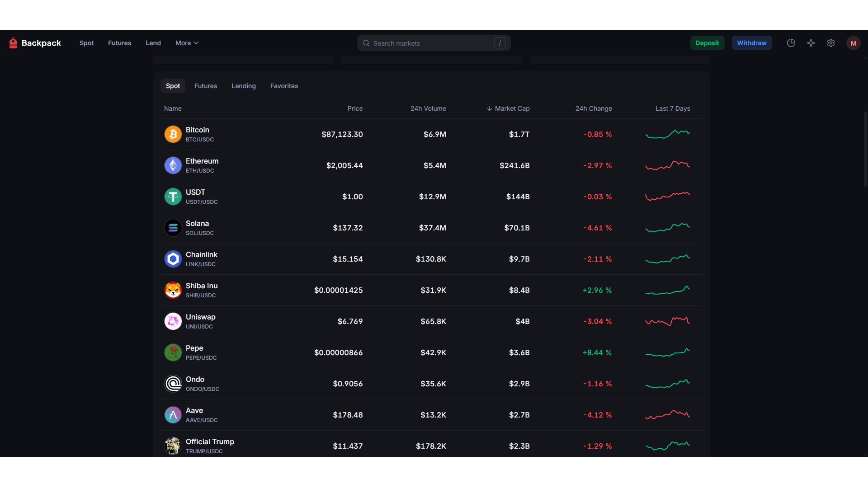Click the Solana coin icon

click(173, 228)
